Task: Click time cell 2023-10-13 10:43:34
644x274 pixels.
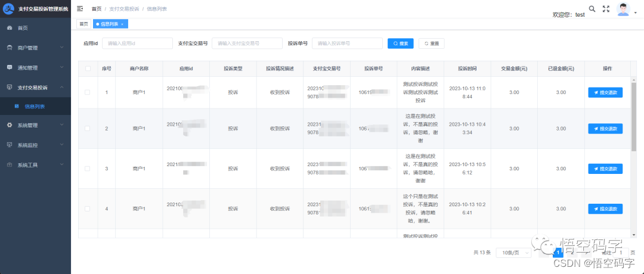Action: pos(467,129)
